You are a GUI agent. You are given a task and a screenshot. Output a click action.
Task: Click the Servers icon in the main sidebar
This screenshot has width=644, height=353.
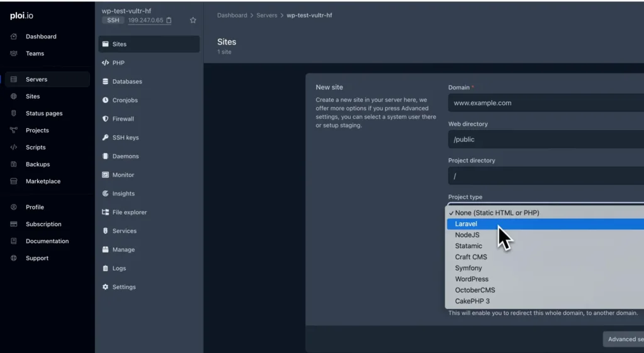coord(14,80)
